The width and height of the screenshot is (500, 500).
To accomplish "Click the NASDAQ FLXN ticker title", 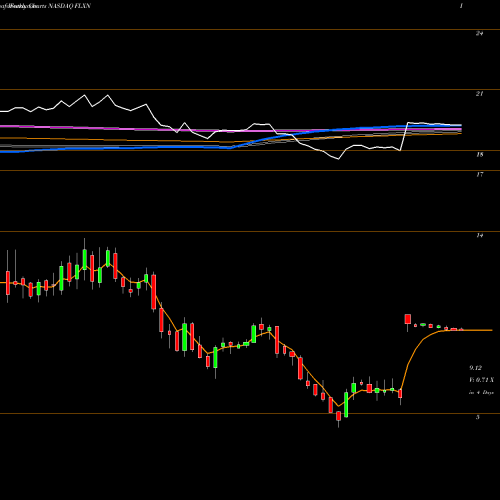I will coord(69,6).
